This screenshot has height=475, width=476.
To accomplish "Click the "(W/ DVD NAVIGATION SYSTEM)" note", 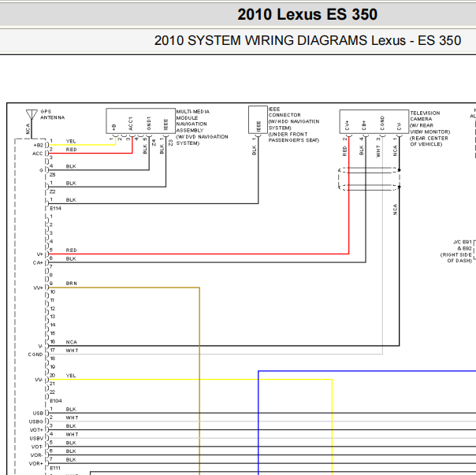I will (x=203, y=140).
